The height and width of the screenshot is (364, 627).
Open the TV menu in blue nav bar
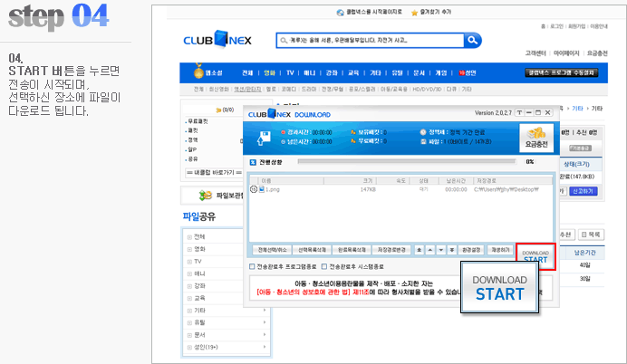pyautogui.click(x=290, y=72)
